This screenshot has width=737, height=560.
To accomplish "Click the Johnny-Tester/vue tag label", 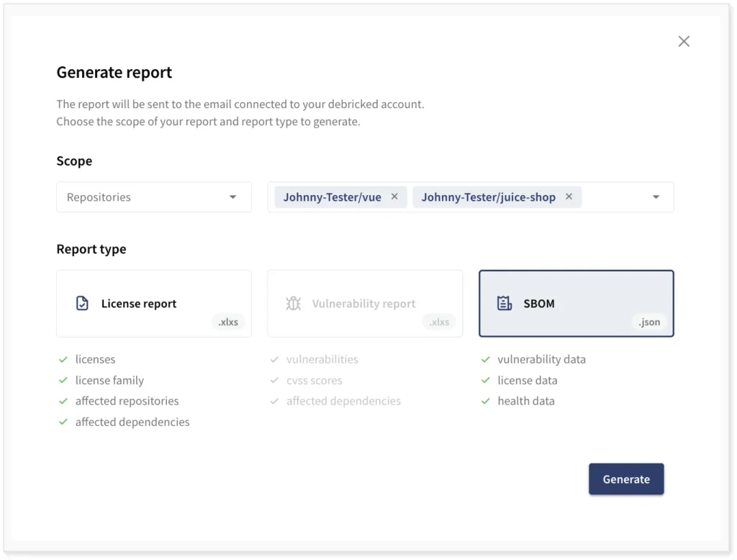I will tap(332, 197).
